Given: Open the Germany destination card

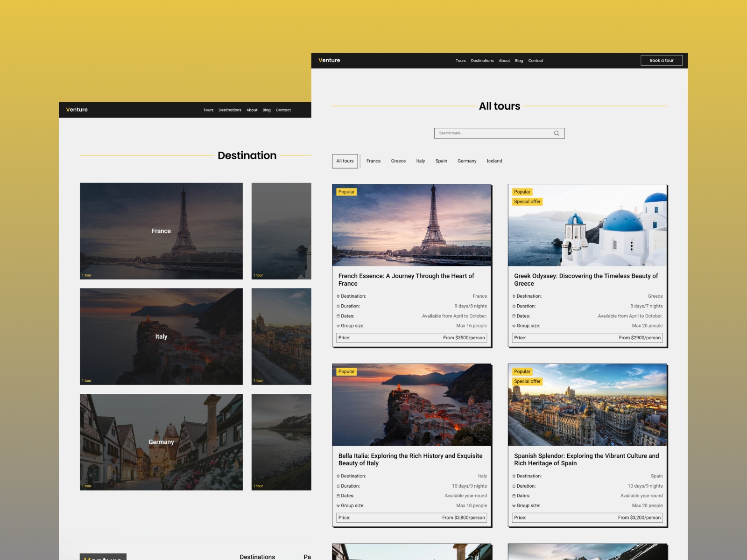Looking at the screenshot, I should 161,442.
